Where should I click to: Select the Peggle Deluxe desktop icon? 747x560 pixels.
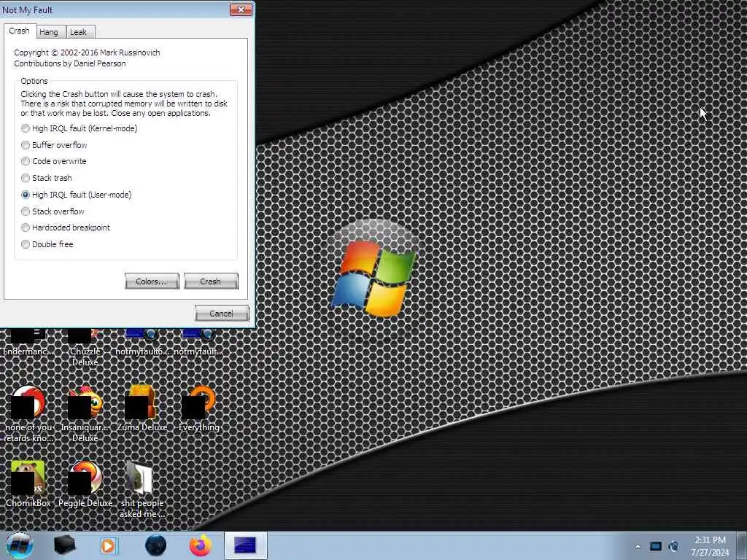[85, 484]
